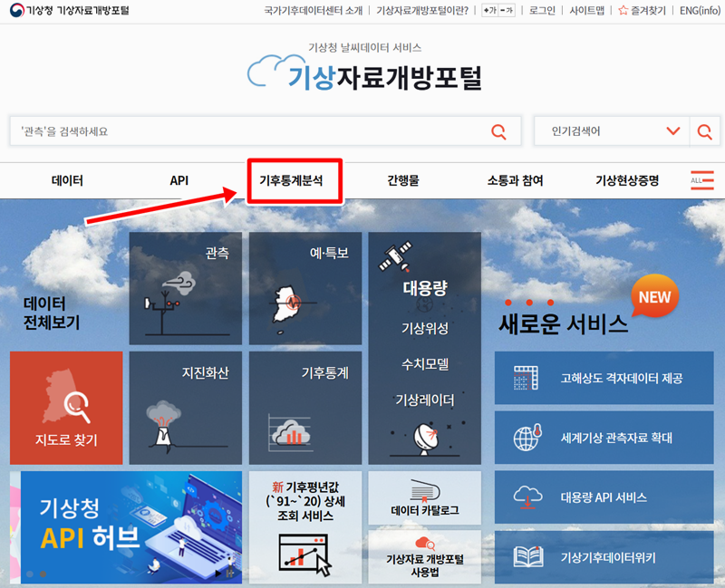
Task: Open 기상자료개방포털이란? link
Action: (422, 10)
